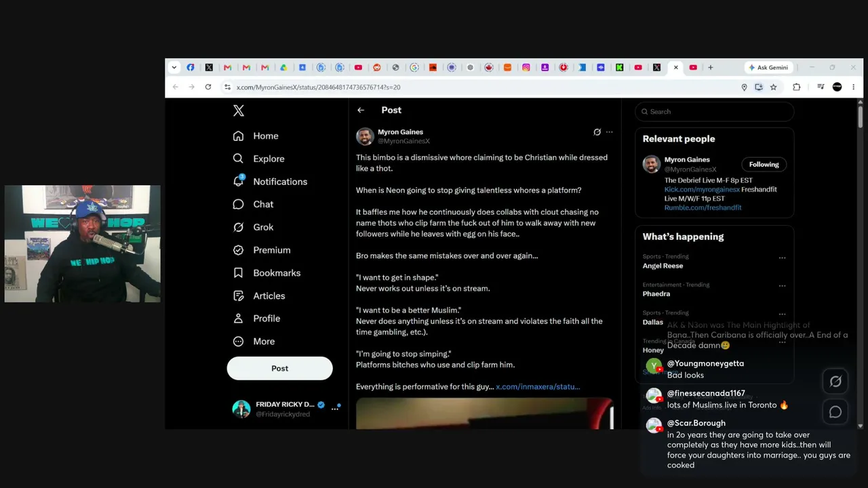Open Chrome's tab search dropdown
This screenshot has width=868, height=488.
(174, 67)
